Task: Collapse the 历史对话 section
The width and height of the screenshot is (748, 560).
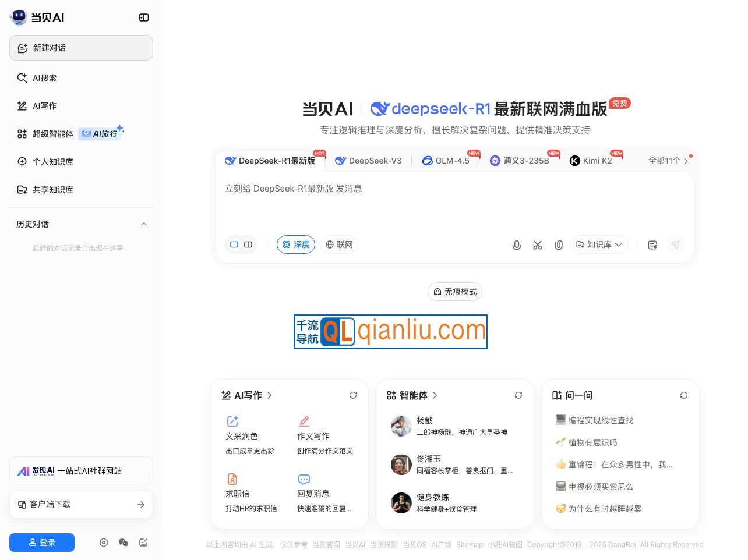Action: [144, 224]
